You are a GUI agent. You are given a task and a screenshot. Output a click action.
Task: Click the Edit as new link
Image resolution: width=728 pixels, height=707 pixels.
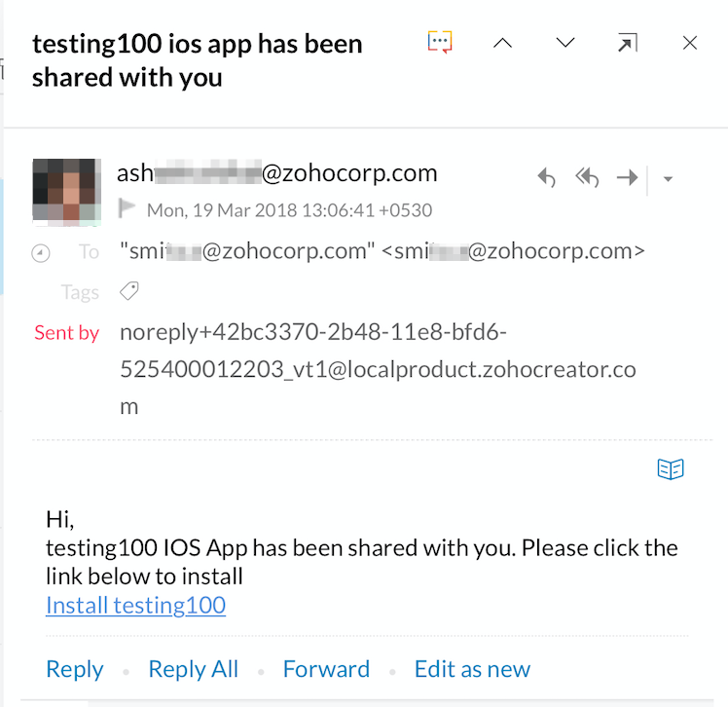point(472,669)
